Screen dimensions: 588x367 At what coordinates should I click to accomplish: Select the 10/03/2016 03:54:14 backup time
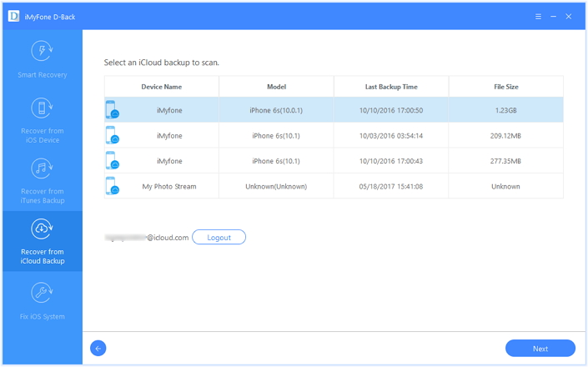[x=391, y=136]
